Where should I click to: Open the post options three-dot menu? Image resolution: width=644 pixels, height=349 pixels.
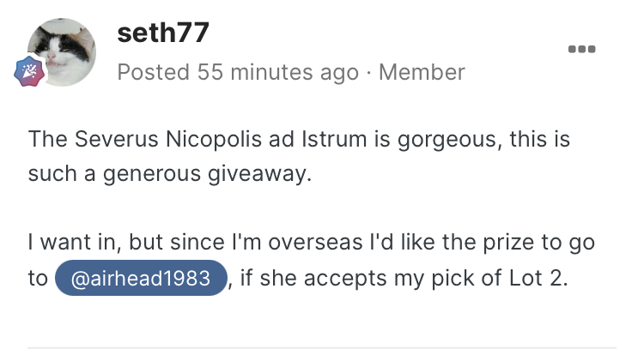tap(582, 48)
